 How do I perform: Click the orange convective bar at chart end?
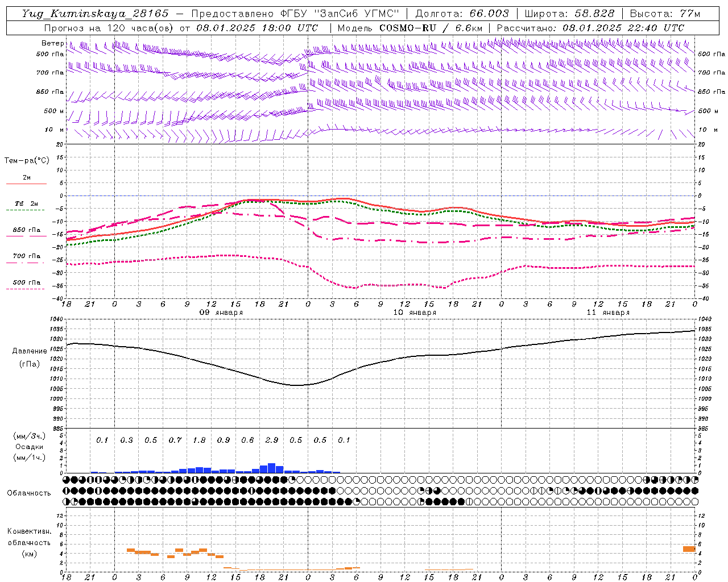(x=689, y=549)
